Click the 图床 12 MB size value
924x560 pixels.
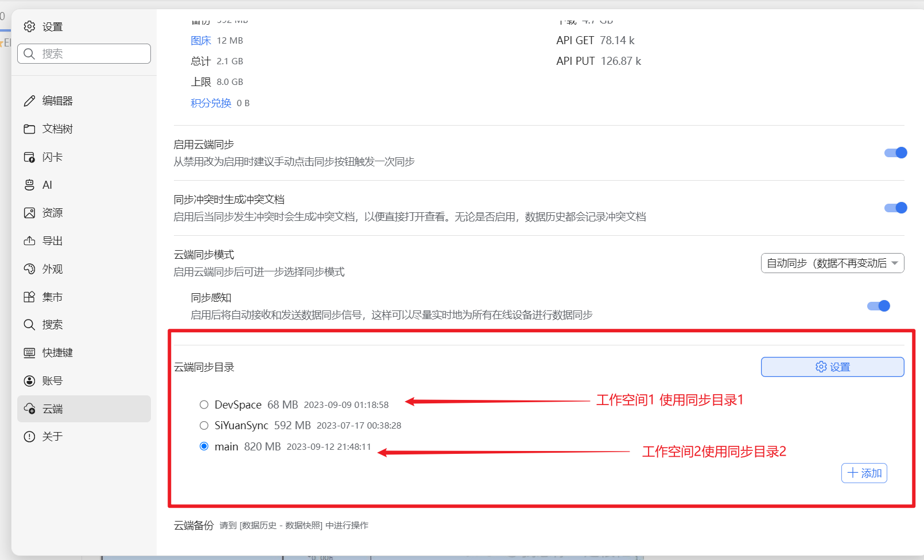[230, 41]
